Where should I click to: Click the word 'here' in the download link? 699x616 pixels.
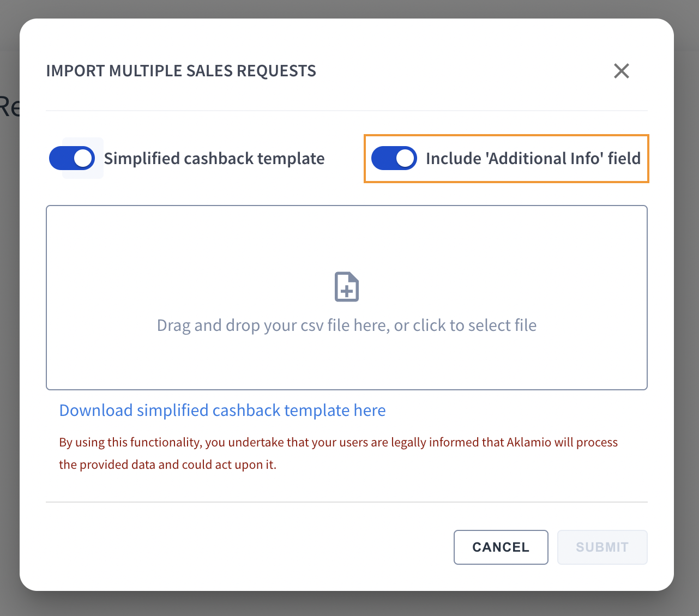pos(370,410)
